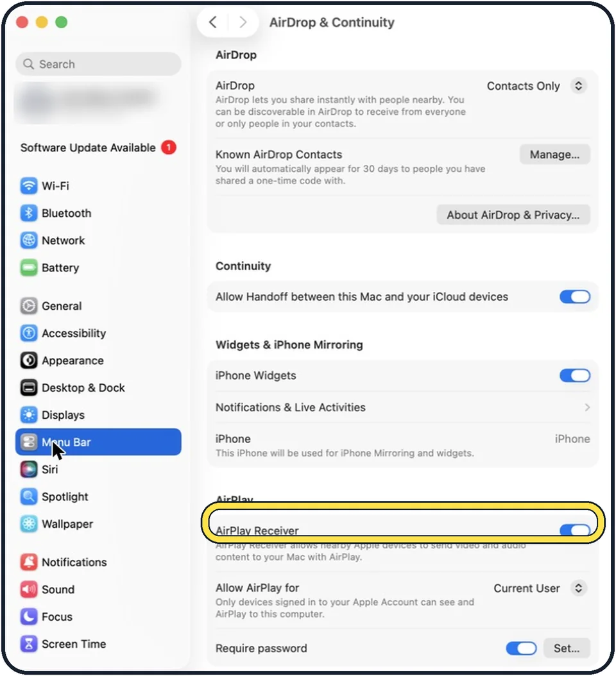Click the Known AirDrop Contacts label
This screenshot has height=676, width=616.
tap(278, 155)
